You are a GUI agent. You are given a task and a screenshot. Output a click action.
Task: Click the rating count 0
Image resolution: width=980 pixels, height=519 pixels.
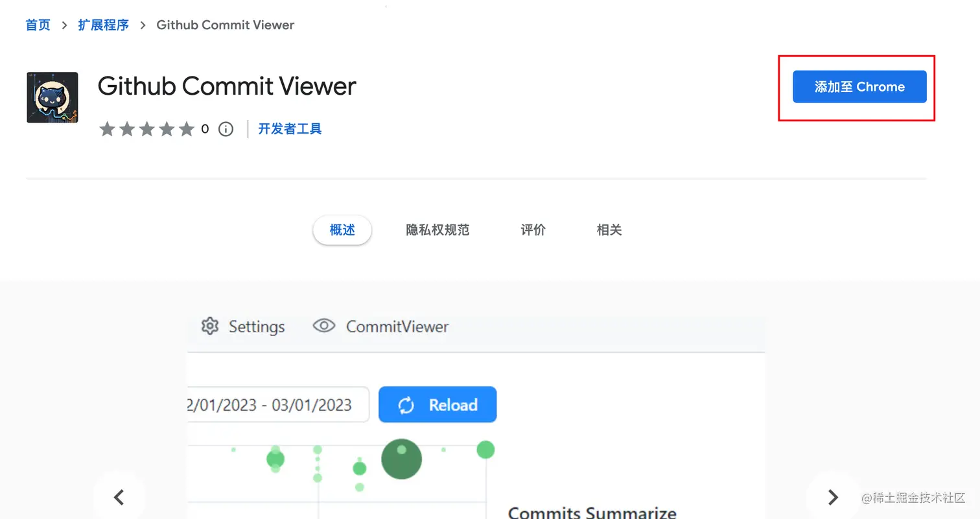coord(205,129)
